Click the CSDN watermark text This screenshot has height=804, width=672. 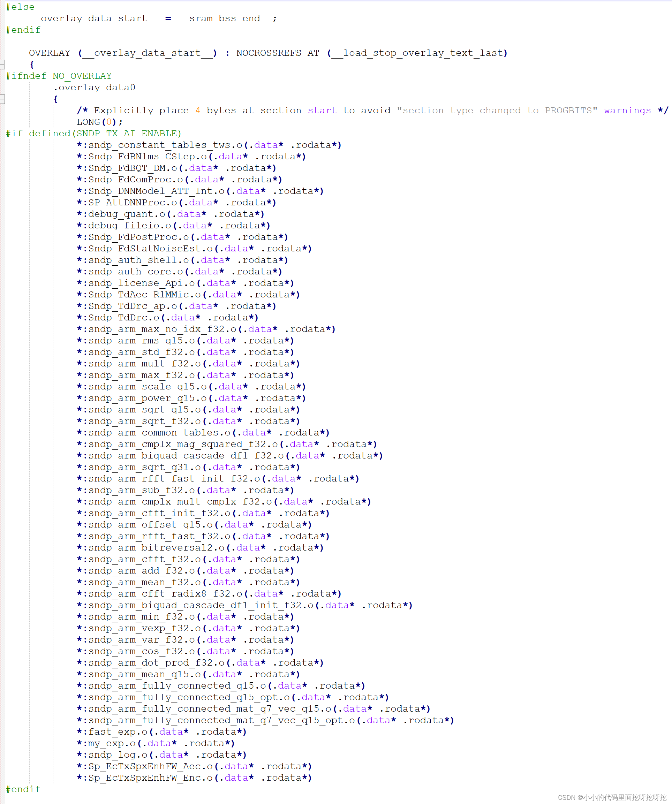click(612, 797)
